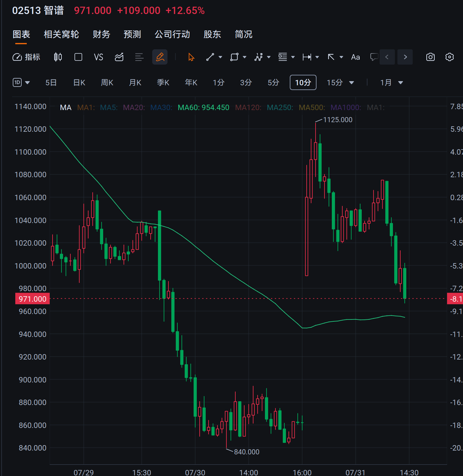Open the 相关窝轮 tab
Viewport: 463px width, 476px height.
tap(61, 34)
